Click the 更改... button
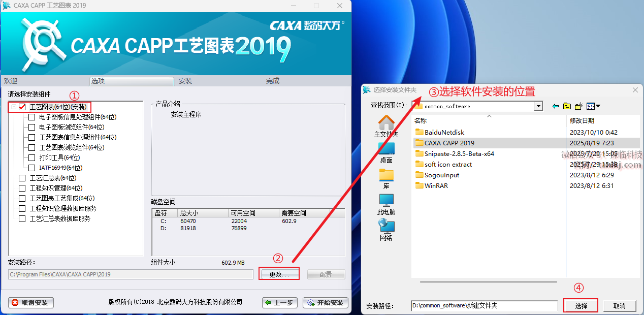This screenshot has width=644, height=315. click(279, 274)
